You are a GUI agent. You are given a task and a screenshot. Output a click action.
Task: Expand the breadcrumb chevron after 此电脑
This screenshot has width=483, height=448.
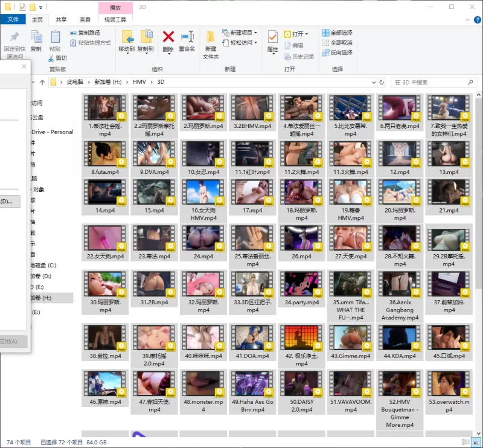[x=89, y=82]
